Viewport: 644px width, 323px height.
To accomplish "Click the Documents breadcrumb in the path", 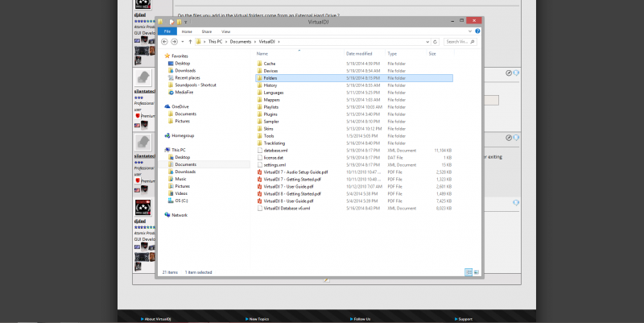I will [240, 42].
